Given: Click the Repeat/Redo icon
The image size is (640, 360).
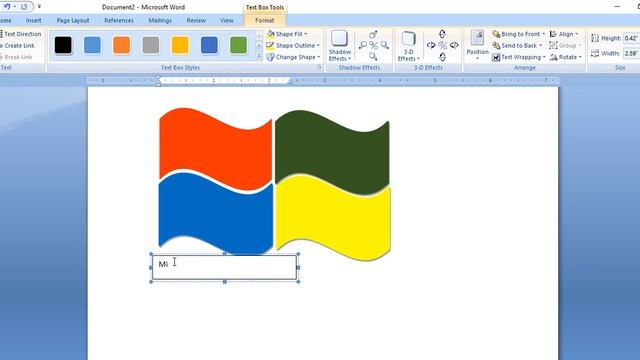Looking at the screenshot, I should point(24,7).
